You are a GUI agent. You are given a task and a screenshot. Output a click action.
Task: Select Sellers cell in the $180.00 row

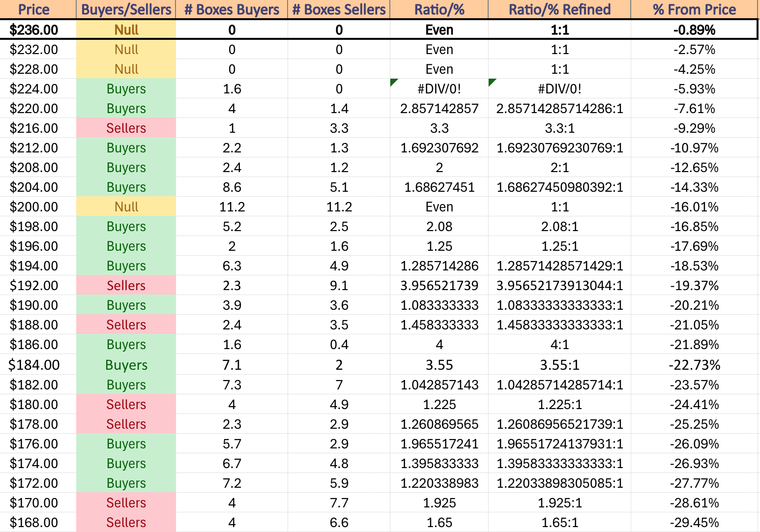coord(126,404)
